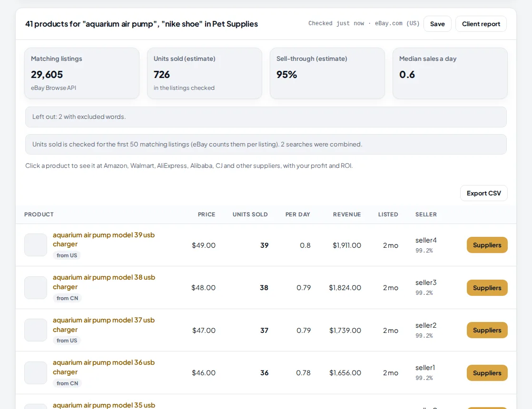Click the UNITS SOLD column header
This screenshot has height=409, width=532.
point(250,214)
